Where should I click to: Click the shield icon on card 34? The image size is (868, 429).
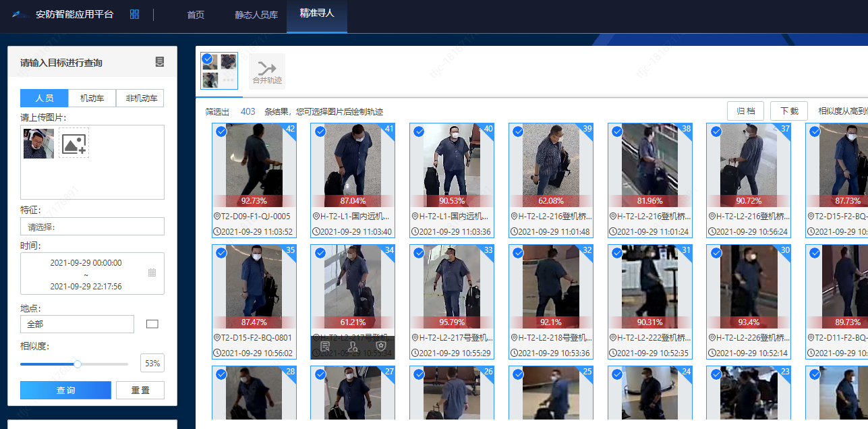(x=381, y=347)
